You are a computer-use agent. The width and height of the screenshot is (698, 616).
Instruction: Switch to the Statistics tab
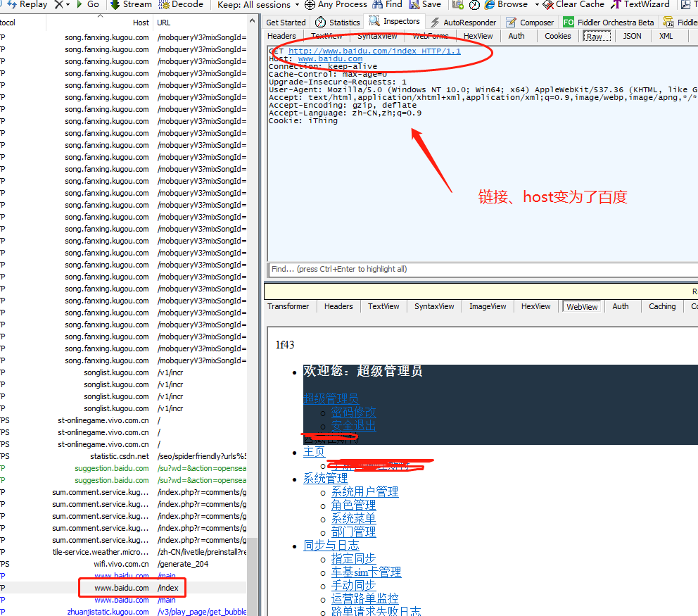coord(337,22)
